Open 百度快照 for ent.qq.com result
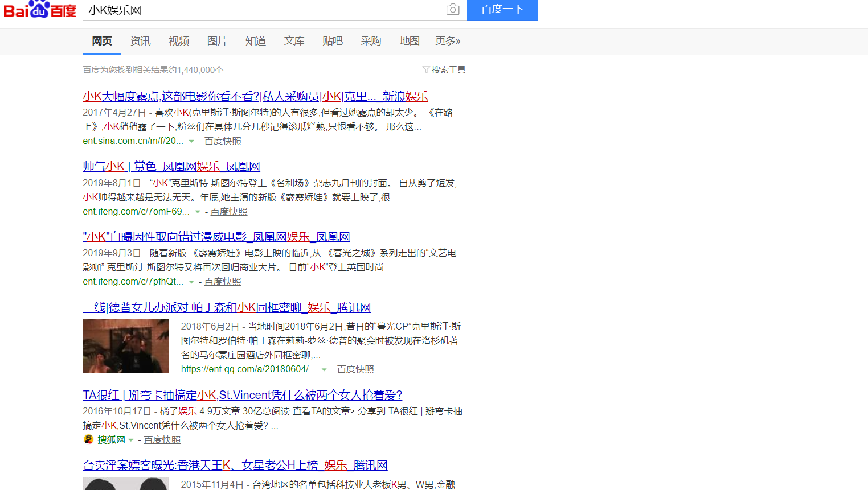Viewport: 868px width, 490px height. click(x=355, y=369)
